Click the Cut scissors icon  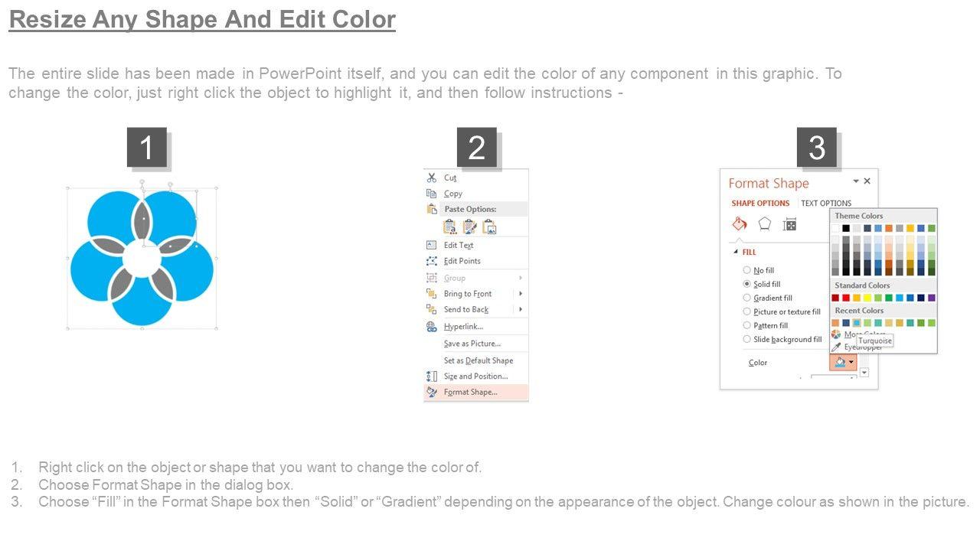click(x=431, y=178)
